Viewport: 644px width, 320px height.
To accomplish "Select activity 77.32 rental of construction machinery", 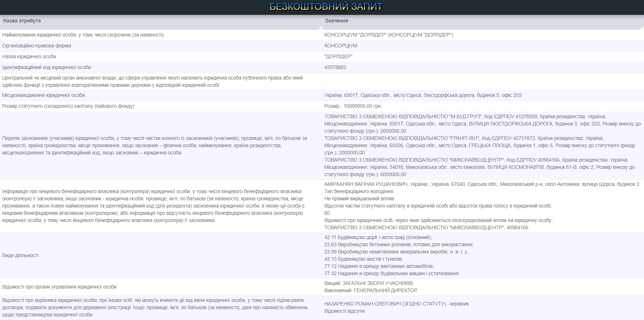I will [391, 274].
